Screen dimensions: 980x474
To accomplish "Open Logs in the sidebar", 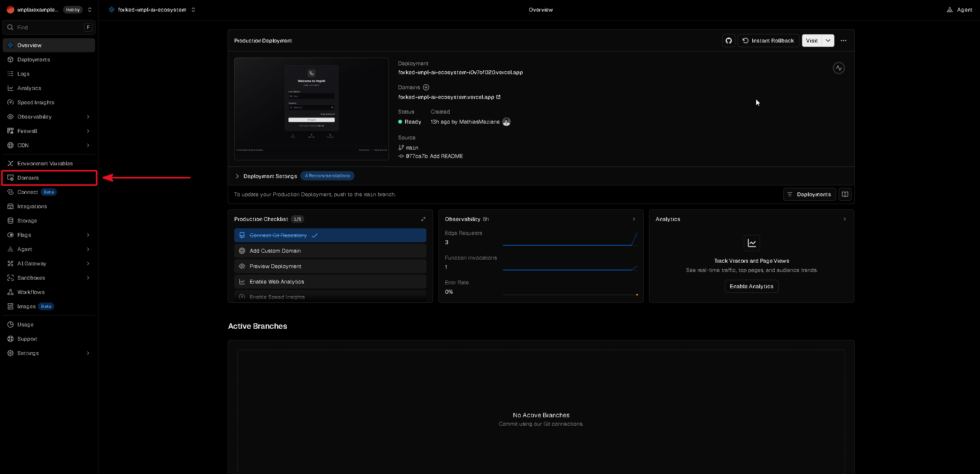I will point(49,74).
